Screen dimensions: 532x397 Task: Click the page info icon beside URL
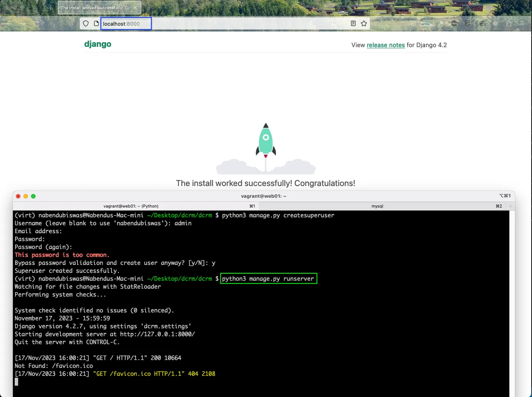(96, 23)
